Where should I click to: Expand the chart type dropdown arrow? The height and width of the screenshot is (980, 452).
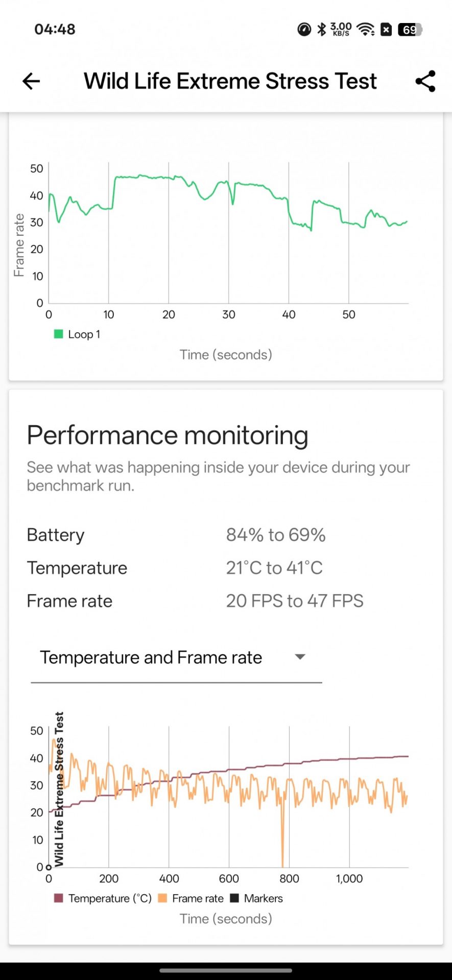tap(300, 657)
